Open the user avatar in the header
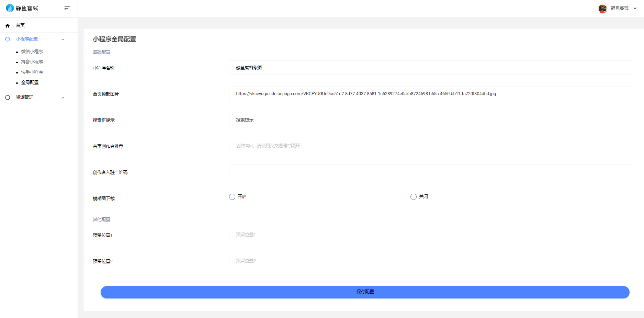The width and height of the screenshot is (644, 318). coord(602,8)
